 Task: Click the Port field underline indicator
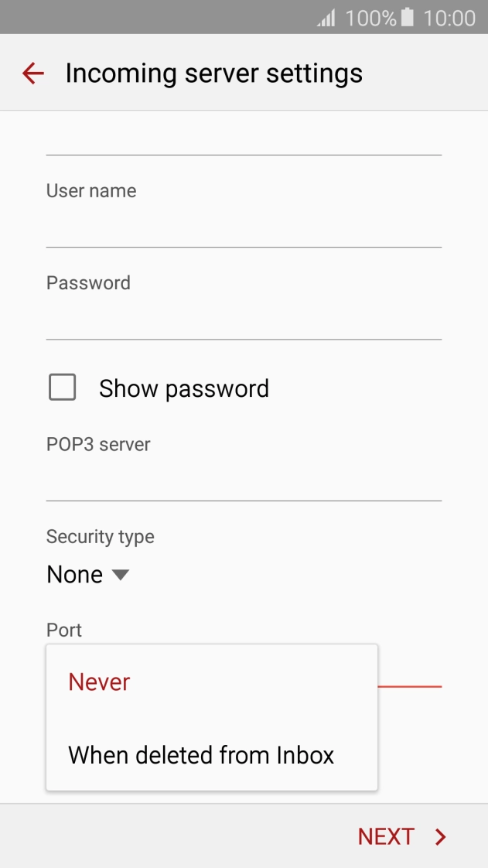[x=411, y=684]
